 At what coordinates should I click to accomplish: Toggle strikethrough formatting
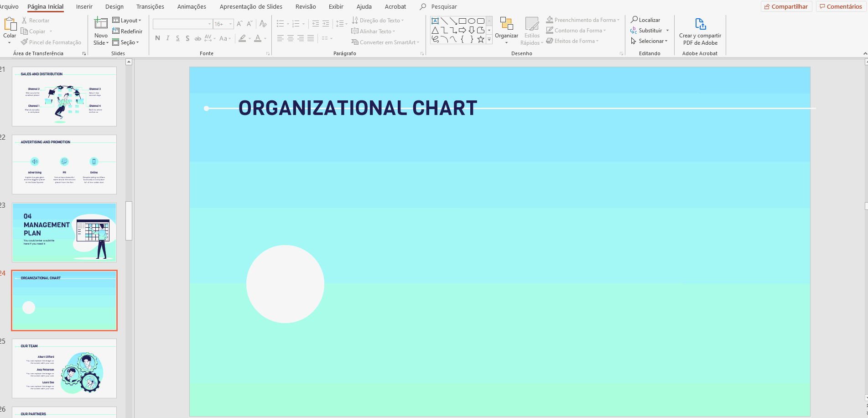tap(198, 38)
